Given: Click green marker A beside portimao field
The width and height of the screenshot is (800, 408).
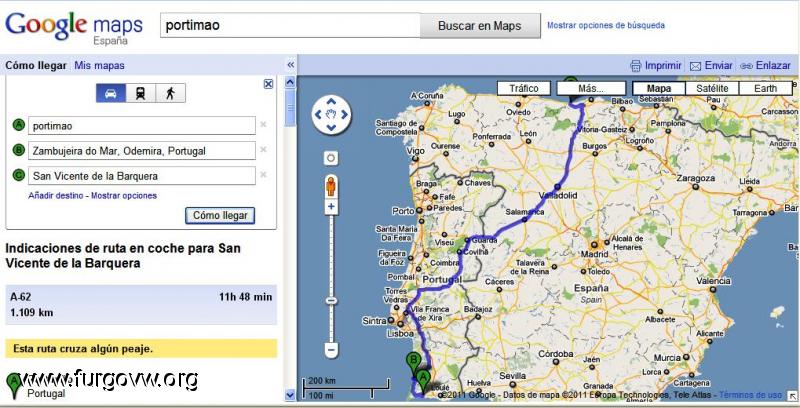Looking at the screenshot, I should pos(19,125).
